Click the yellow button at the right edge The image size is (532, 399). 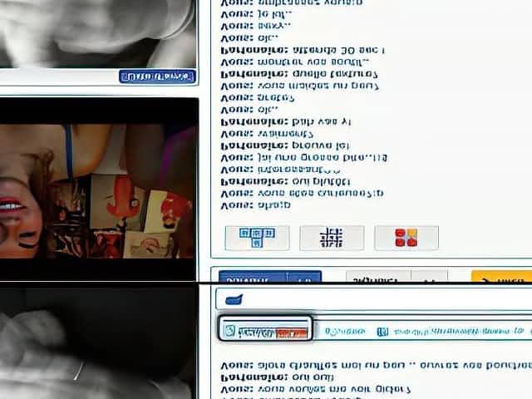point(501,278)
